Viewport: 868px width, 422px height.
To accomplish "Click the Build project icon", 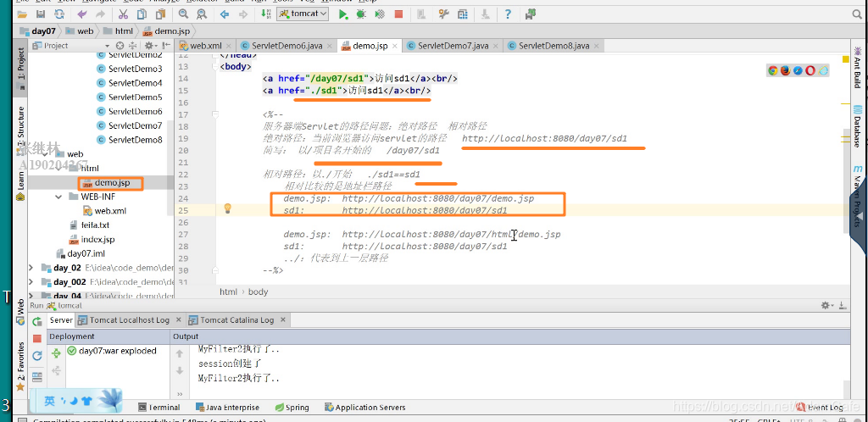I will pos(265,14).
